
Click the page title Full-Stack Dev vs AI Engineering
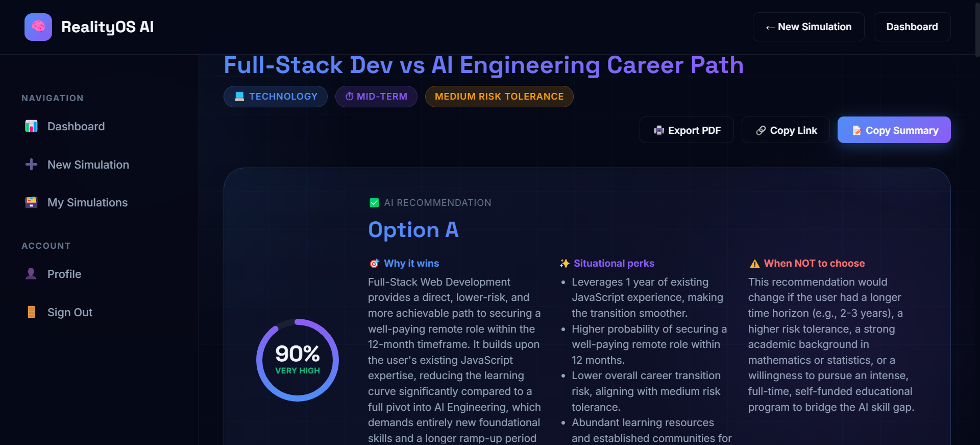tap(483, 65)
